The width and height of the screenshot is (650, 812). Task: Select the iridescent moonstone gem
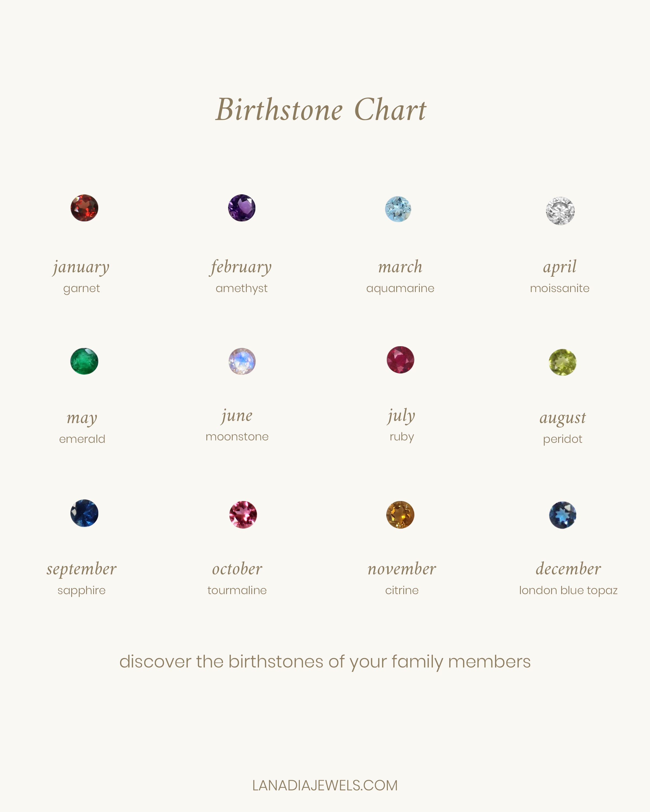(242, 361)
